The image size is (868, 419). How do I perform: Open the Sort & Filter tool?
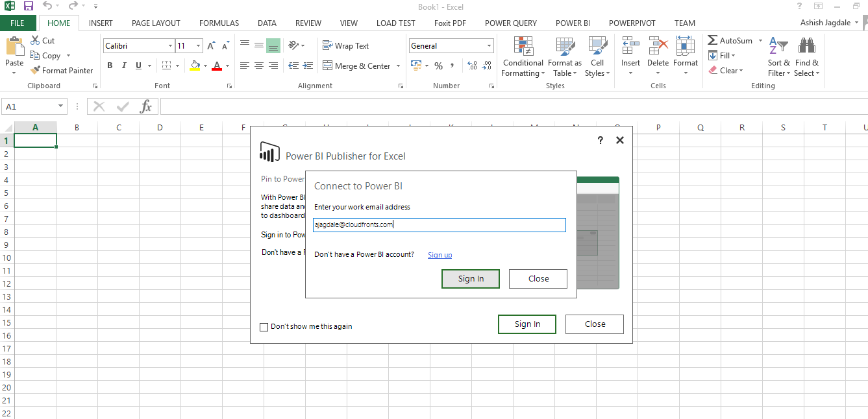[778, 47]
